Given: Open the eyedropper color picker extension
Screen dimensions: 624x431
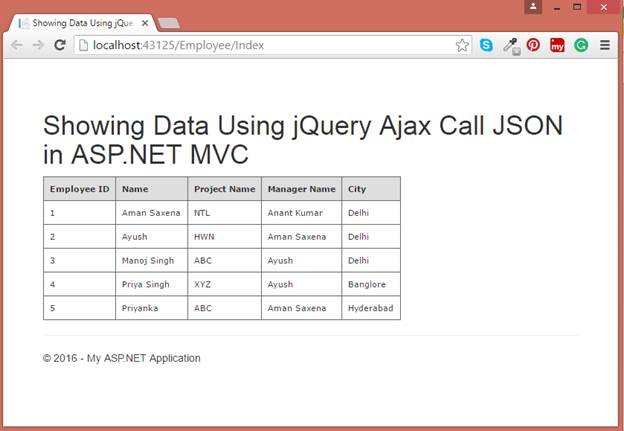Looking at the screenshot, I should [x=511, y=46].
